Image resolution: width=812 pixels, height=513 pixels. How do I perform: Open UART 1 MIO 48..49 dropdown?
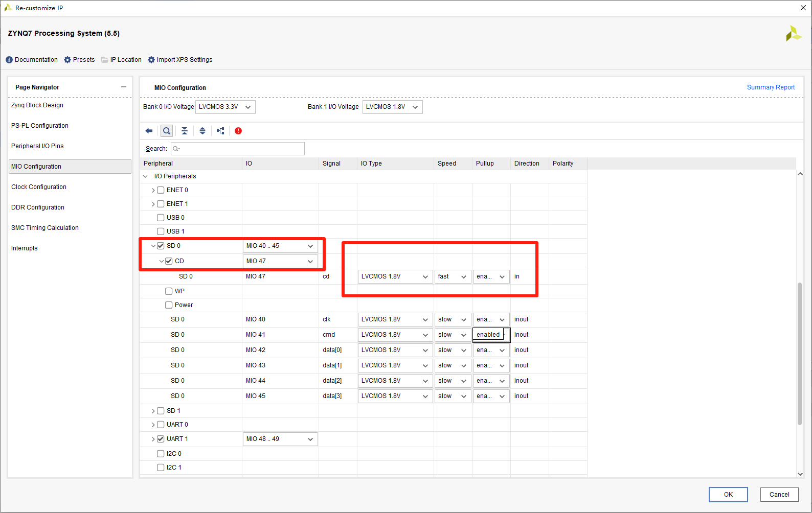coord(280,439)
